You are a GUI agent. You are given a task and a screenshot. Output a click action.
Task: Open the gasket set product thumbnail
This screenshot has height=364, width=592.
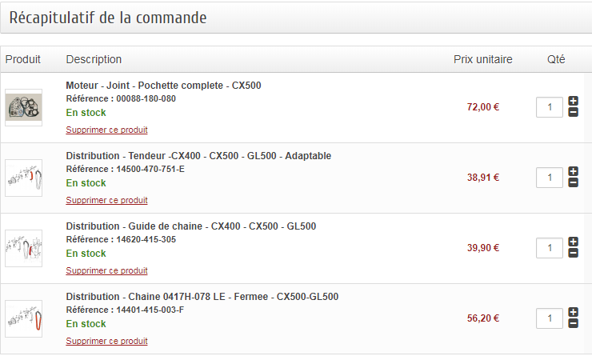pos(23,108)
